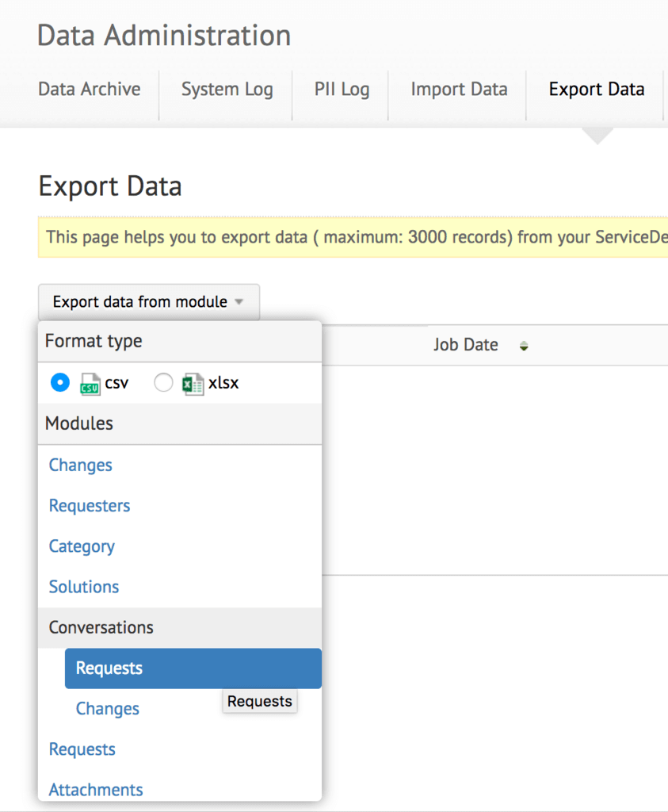668x812 pixels.
Task: Choose Changes at the top of Modules
Action: click(81, 465)
